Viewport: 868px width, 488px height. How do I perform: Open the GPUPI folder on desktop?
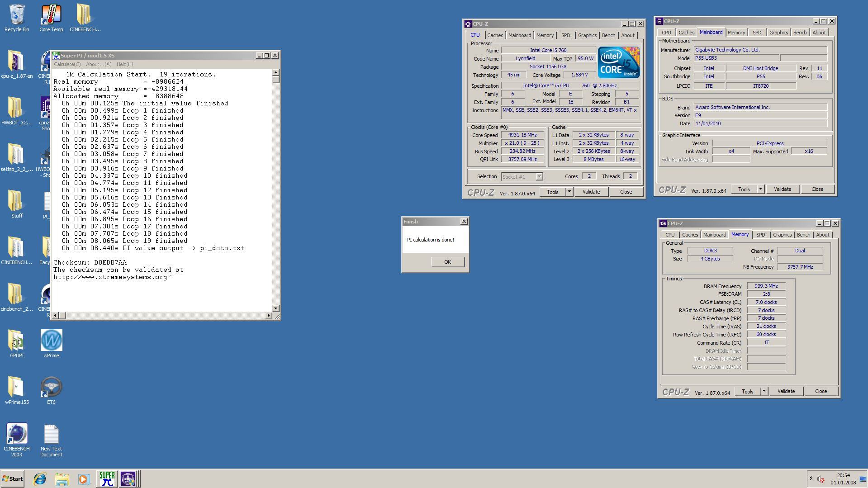click(17, 341)
